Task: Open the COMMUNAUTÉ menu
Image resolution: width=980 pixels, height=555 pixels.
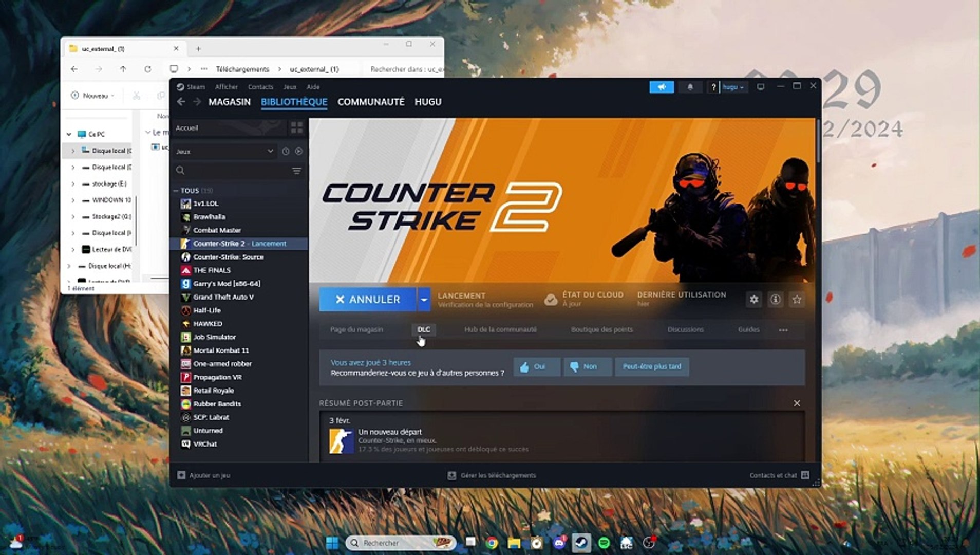Action: point(370,102)
